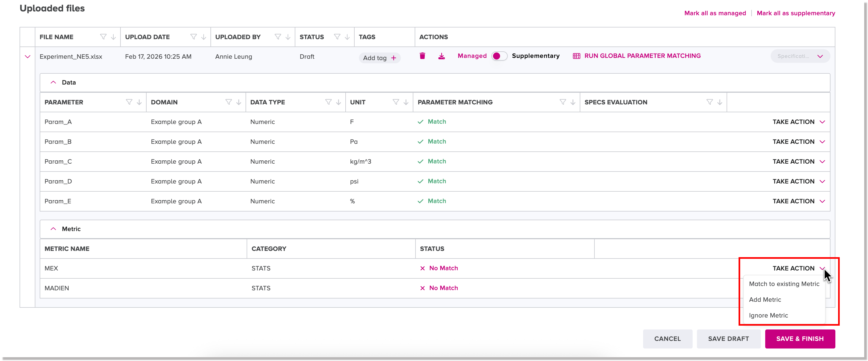Click Mark all as supplementary link
This screenshot has height=361, width=868.
point(796,13)
